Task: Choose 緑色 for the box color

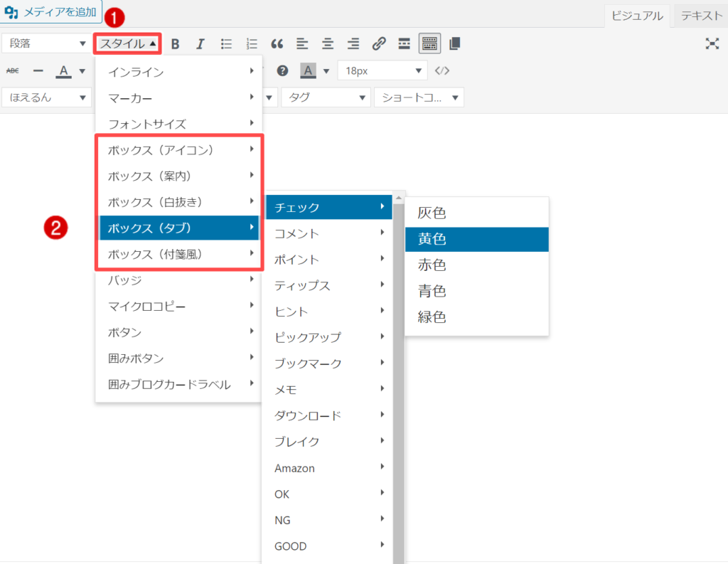Action: click(477, 316)
